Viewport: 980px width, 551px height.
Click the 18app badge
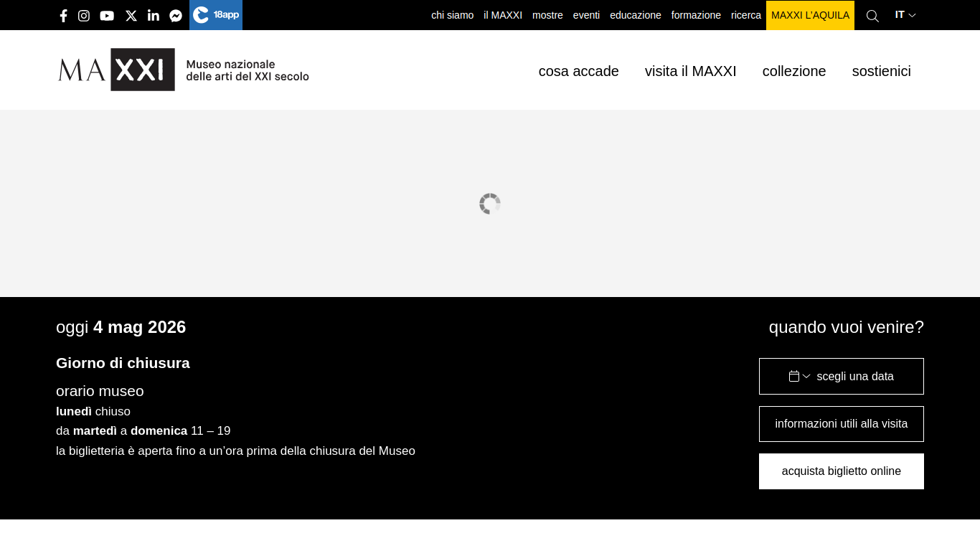[216, 15]
